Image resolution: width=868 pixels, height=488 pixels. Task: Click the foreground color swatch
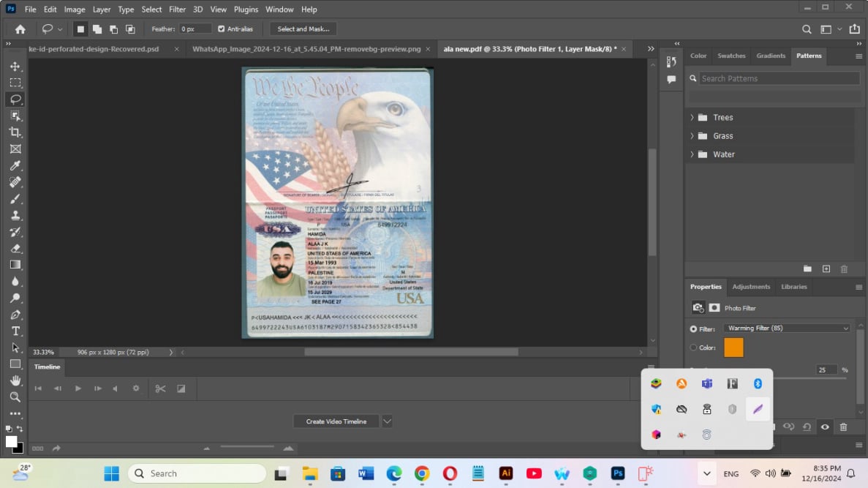pyautogui.click(x=11, y=441)
